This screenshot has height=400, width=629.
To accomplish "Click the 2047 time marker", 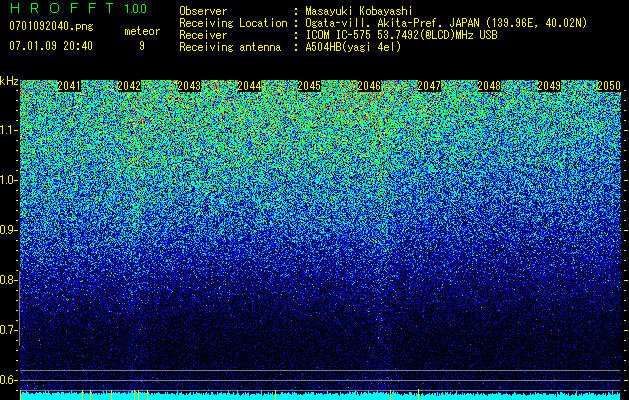I will [429, 86].
